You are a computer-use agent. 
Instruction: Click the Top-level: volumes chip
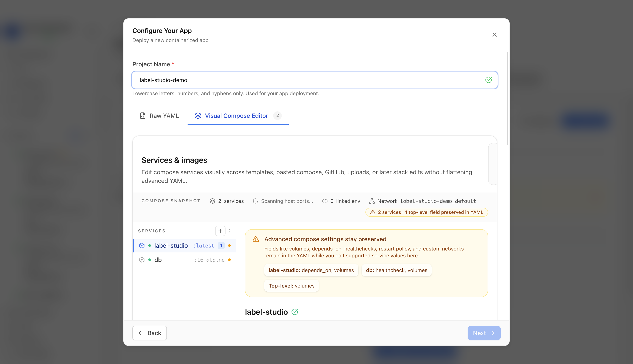click(x=291, y=286)
